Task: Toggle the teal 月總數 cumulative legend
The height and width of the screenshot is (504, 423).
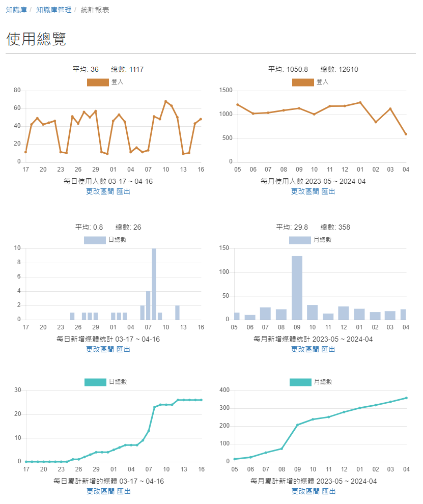Action: click(311, 382)
